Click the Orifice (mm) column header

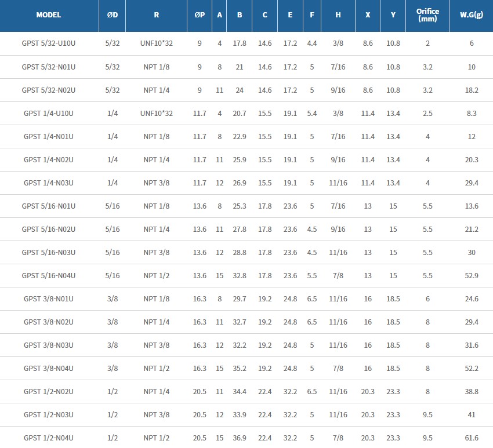point(427,15)
